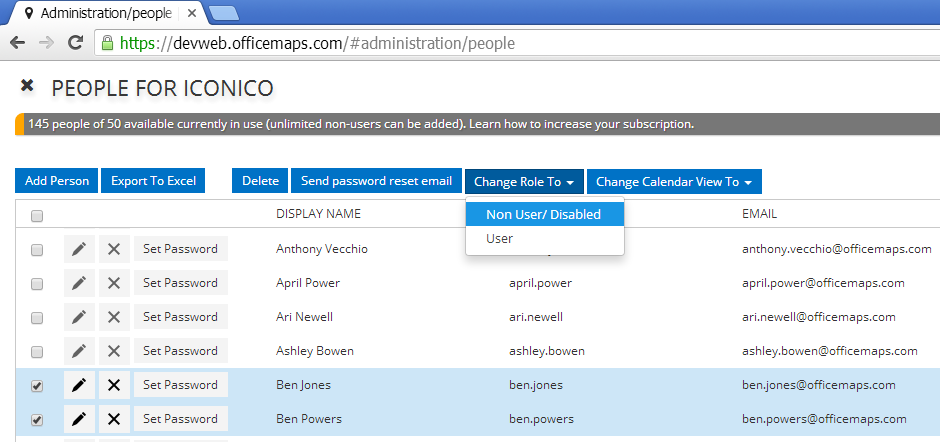Open a new browser tab
This screenshot has height=442, width=940.
224,13
